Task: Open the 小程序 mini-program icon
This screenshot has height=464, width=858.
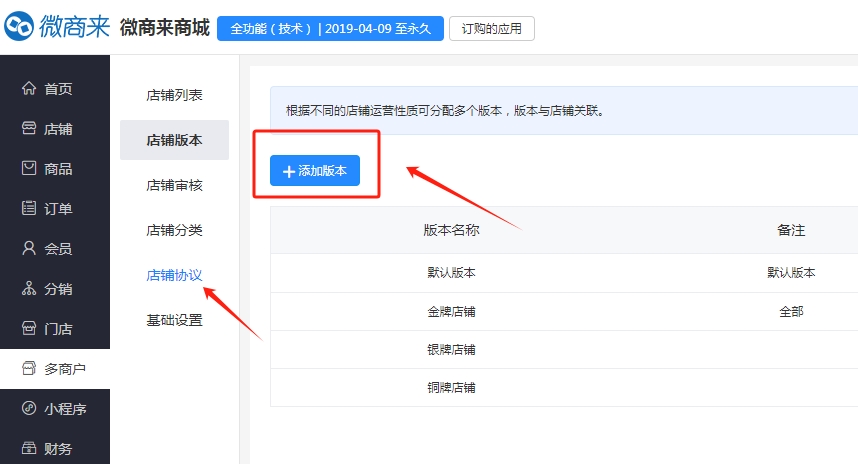Action: pos(29,409)
